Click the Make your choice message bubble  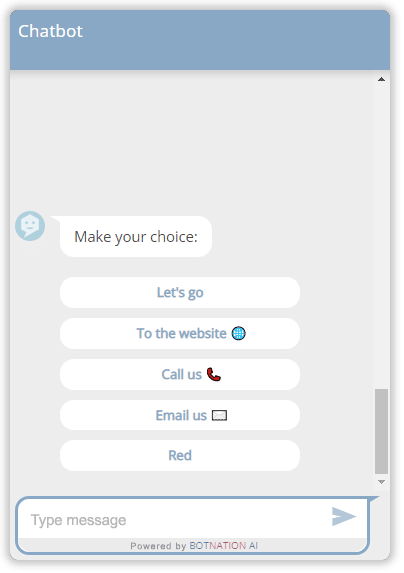(x=136, y=236)
